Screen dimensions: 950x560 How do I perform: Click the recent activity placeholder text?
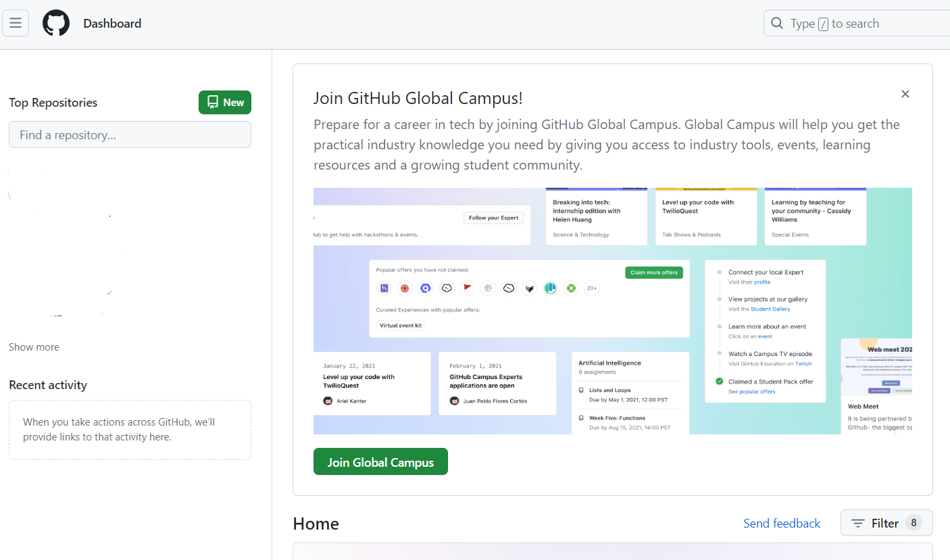click(x=119, y=430)
